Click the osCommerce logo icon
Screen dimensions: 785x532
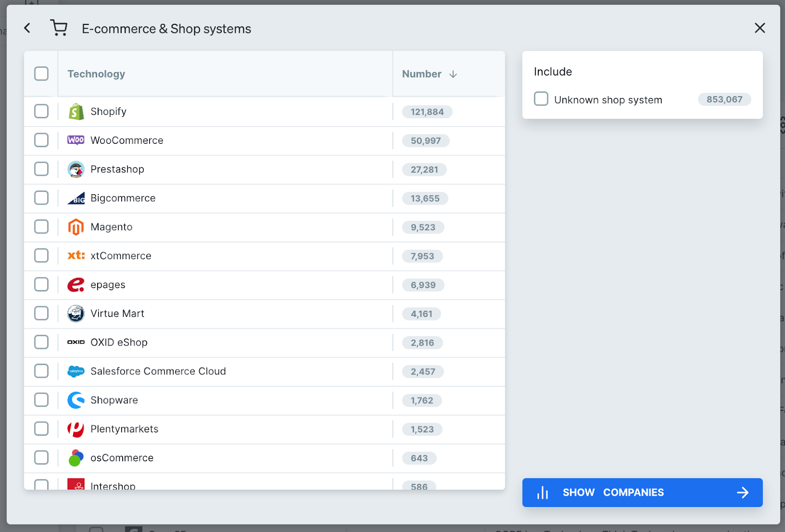click(76, 458)
